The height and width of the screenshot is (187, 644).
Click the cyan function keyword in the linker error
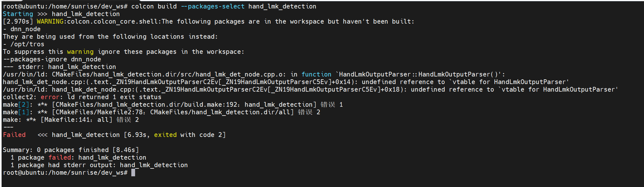(x=316, y=74)
